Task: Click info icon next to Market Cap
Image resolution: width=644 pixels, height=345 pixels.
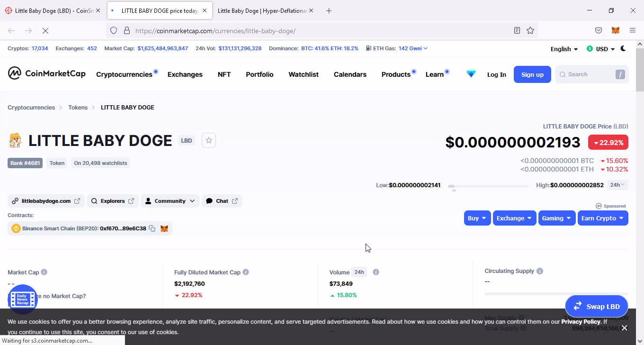Action: click(44, 272)
